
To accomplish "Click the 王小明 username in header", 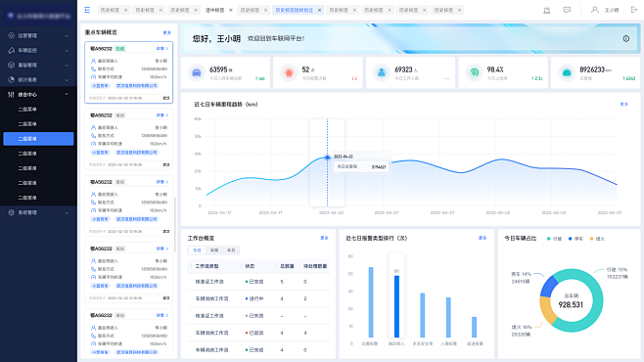I will pos(612,10).
